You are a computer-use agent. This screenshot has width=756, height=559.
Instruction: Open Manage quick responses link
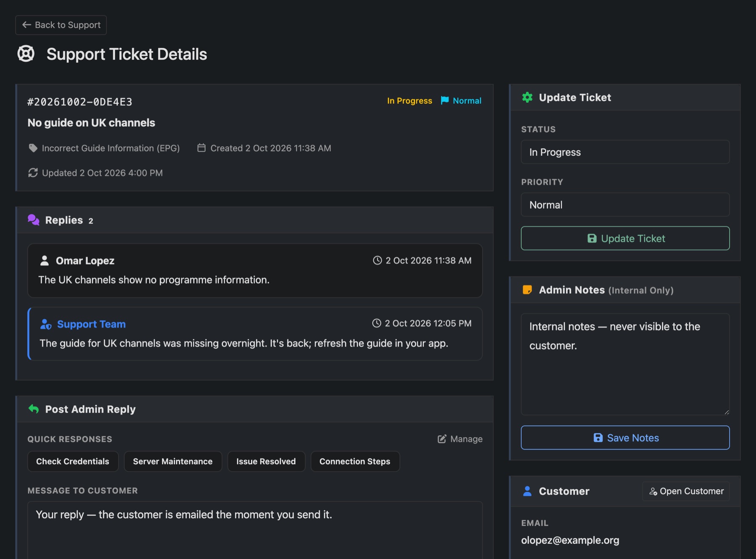pos(460,439)
